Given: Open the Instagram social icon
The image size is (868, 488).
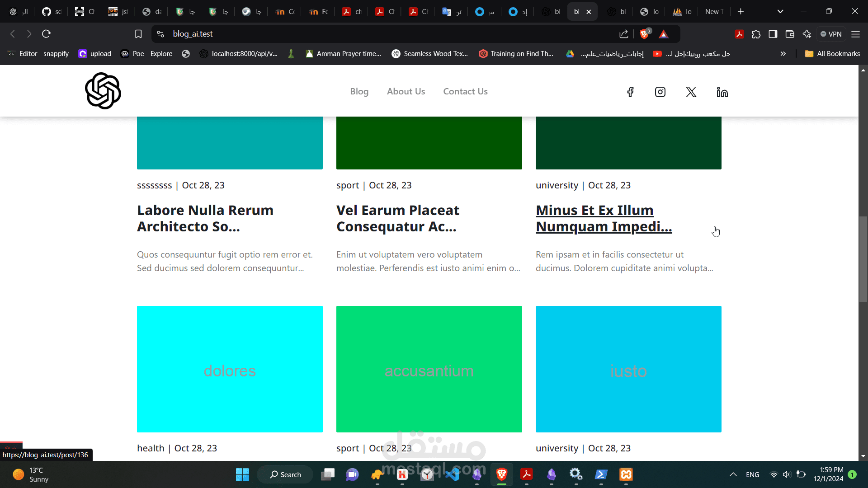Looking at the screenshot, I should pyautogui.click(x=660, y=92).
